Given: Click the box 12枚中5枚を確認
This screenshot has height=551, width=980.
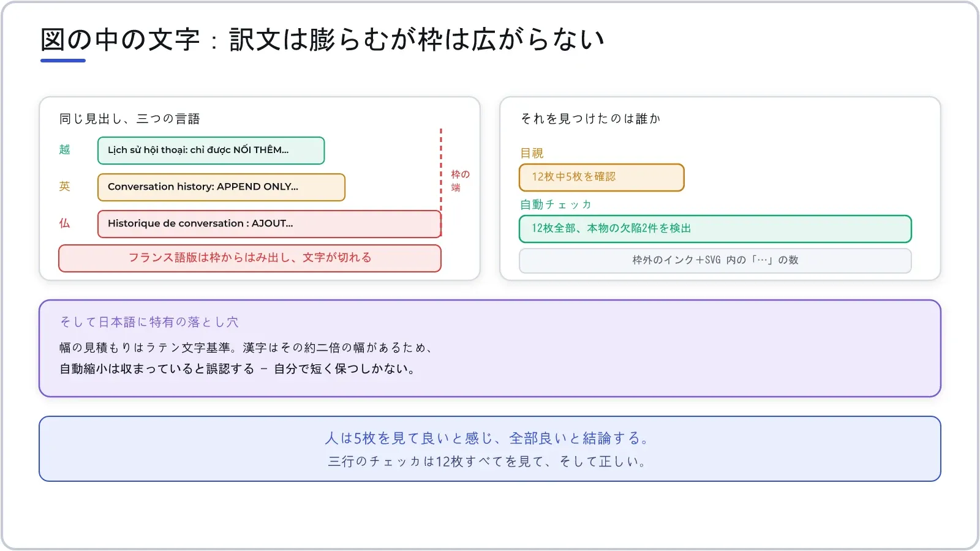Looking at the screenshot, I should click(x=601, y=178).
